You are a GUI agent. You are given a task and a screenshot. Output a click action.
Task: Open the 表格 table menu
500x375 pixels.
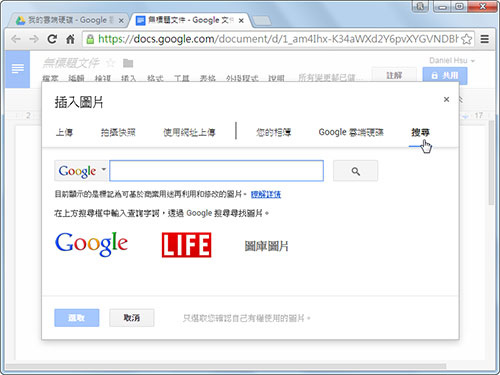click(208, 79)
